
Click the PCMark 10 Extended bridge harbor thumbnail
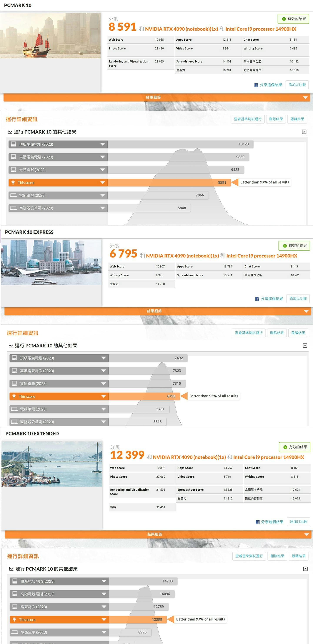(52, 464)
